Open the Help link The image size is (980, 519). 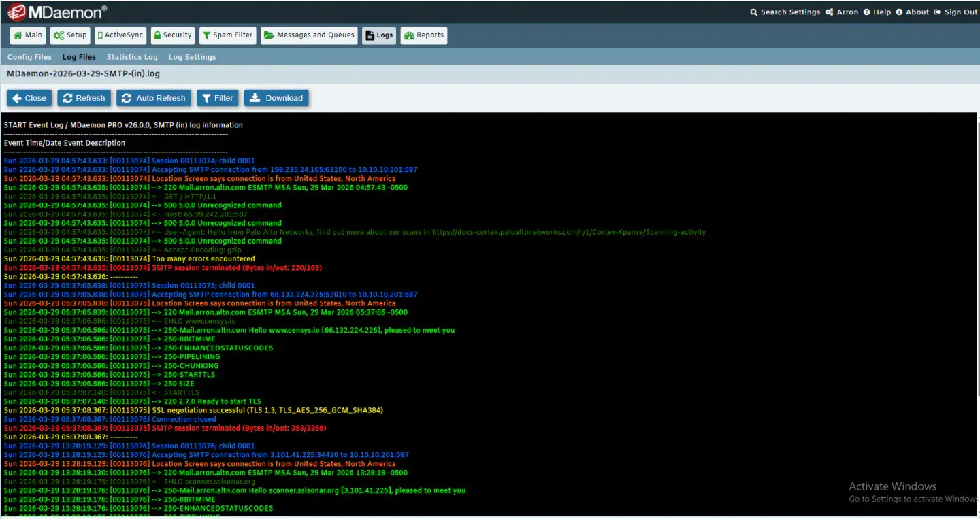(x=877, y=12)
